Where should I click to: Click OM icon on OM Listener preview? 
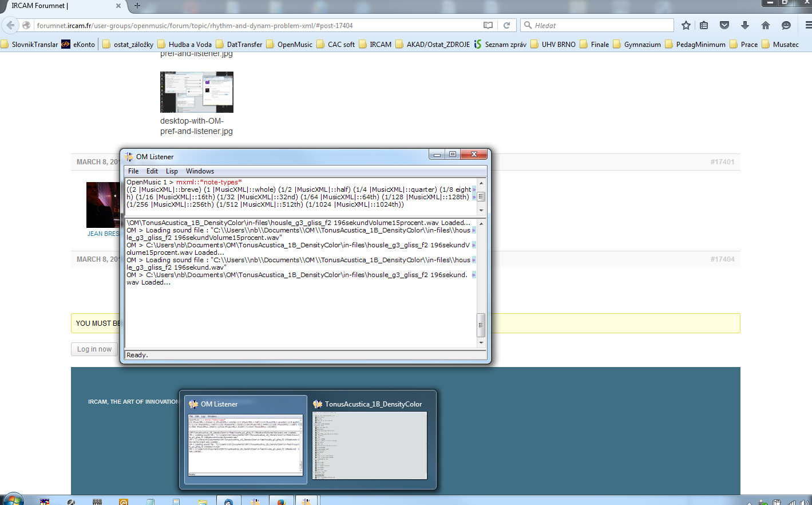click(x=193, y=404)
